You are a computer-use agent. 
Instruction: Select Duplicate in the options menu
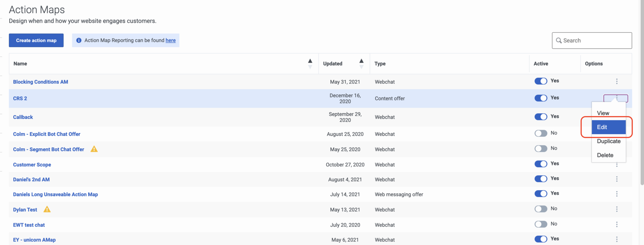tap(609, 141)
